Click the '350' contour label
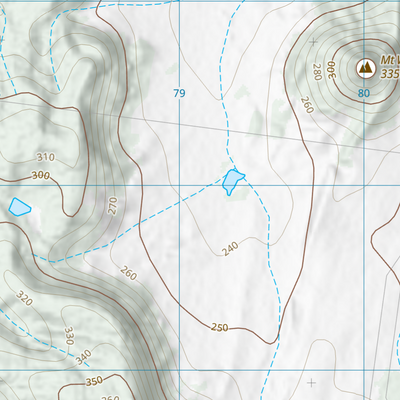The height and width of the screenshot is (400, 400). click(x=94, y=382)
